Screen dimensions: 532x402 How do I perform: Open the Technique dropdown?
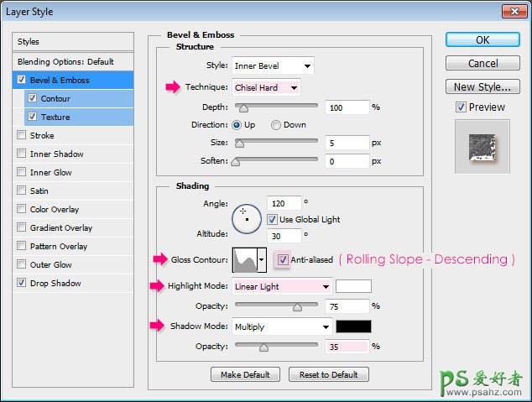(x=266, y=87)
